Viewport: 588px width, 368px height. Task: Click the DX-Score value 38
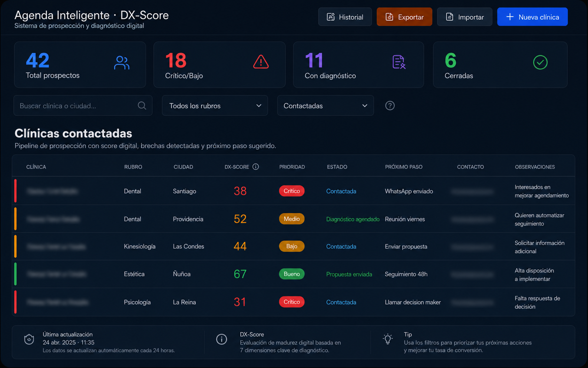[240, 191]
